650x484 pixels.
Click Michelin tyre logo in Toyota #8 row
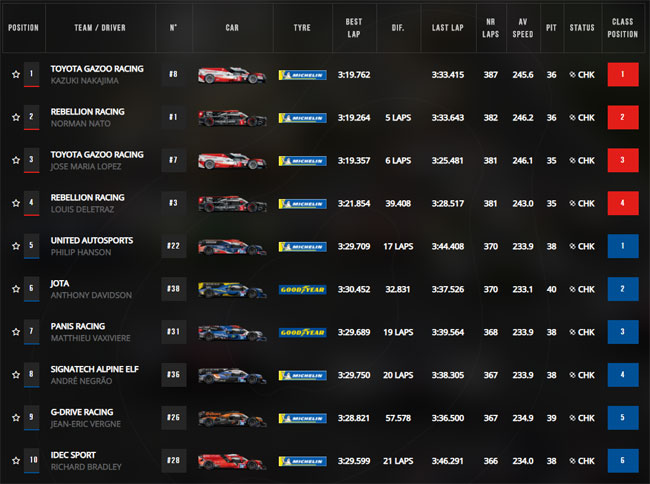pos(303,75)
